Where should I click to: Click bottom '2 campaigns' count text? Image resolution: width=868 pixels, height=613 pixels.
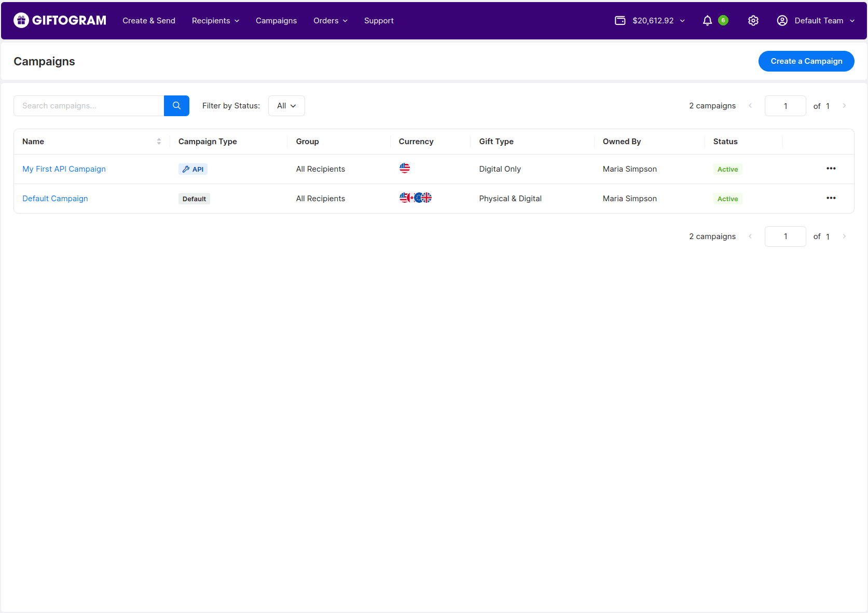click(712, 236)
